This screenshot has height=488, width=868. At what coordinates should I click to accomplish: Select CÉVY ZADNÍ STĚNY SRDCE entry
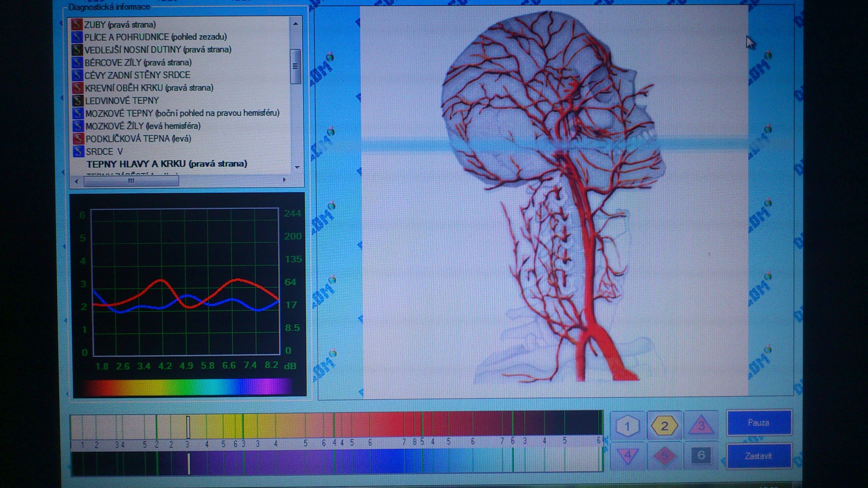click(137, 75)
